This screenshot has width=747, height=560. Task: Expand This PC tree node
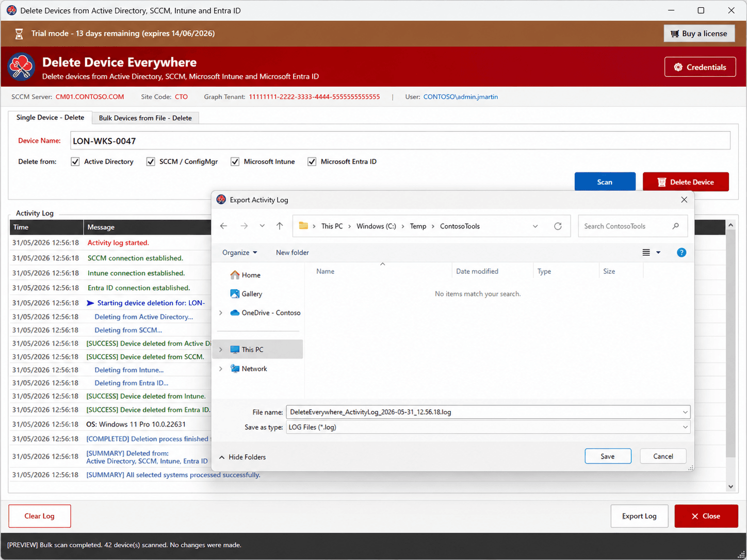(221, 350)
